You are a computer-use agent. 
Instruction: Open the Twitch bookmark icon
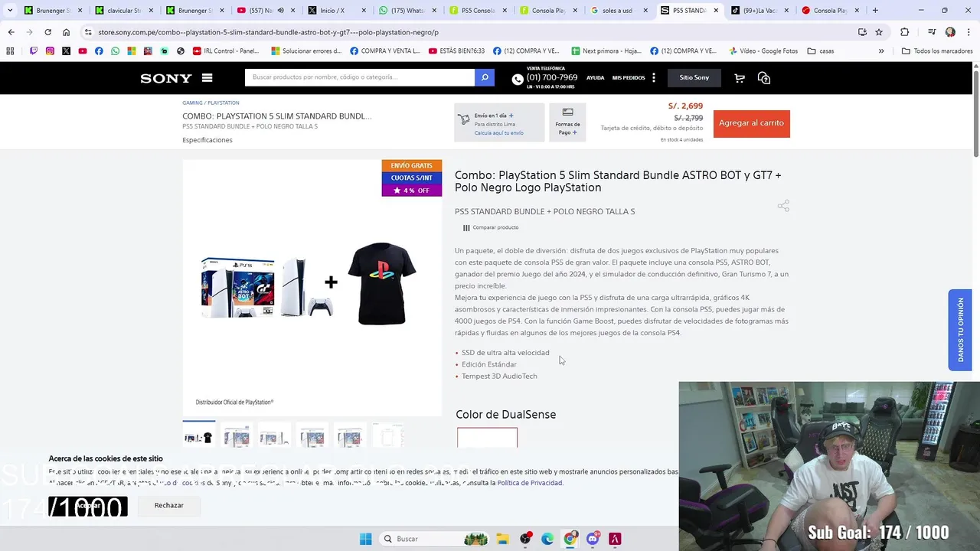click(34, 51)
